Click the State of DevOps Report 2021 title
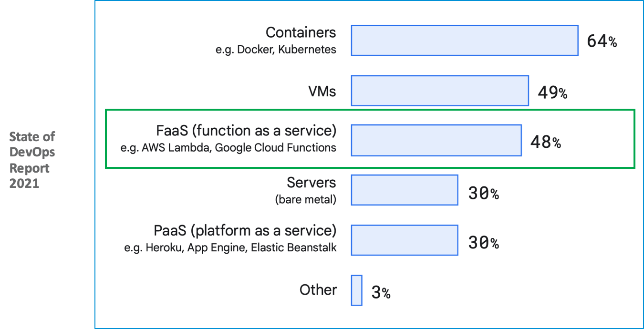This screenshot has height=329, width=644. coord(32,160)
